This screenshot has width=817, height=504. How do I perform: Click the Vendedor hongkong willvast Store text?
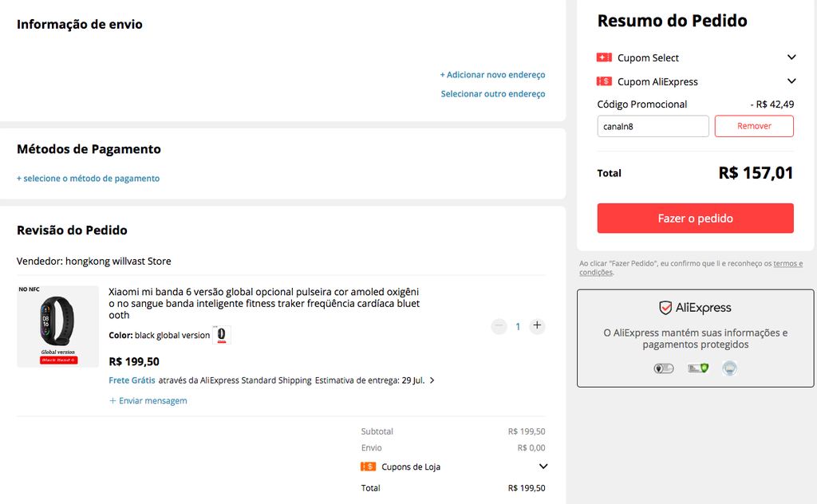point(94,261)
